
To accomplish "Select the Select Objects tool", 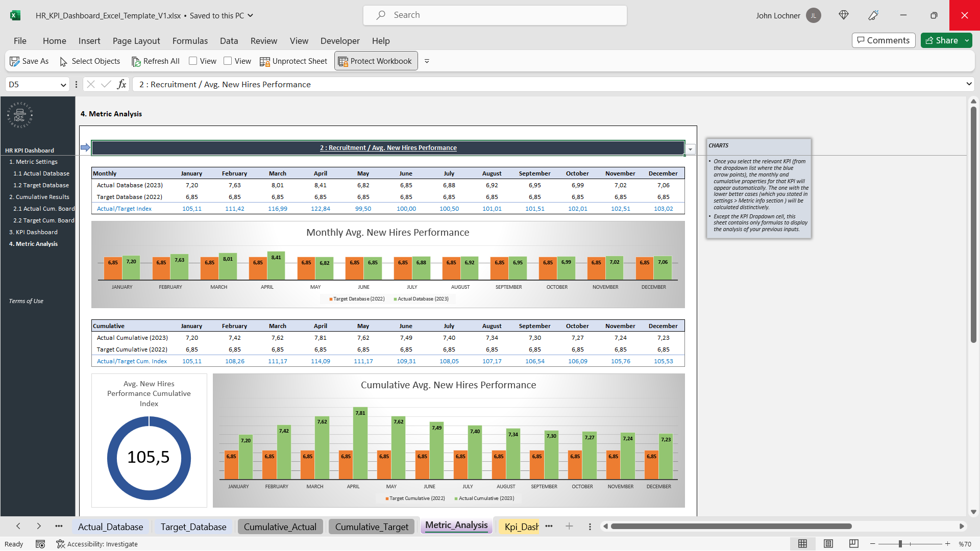I will (89, 61).
